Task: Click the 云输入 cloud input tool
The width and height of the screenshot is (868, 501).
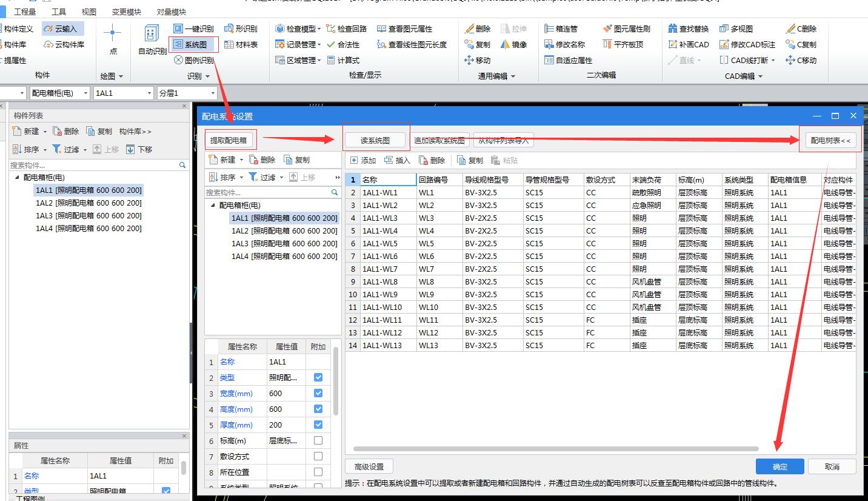Action: 63,29
